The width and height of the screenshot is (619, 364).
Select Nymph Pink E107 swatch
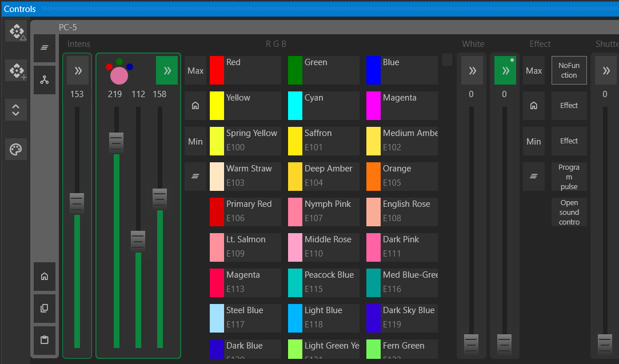(x=324, y=212)
